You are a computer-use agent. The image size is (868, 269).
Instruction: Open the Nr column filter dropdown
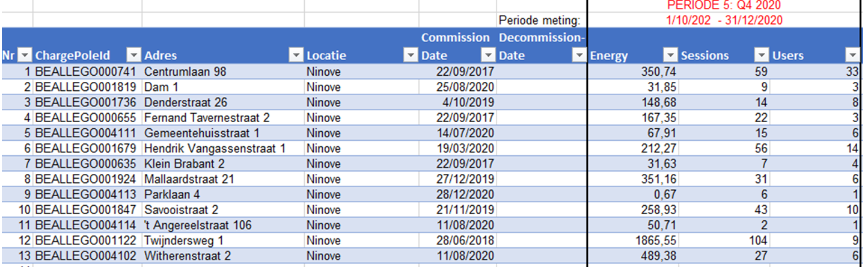point(25,56)
